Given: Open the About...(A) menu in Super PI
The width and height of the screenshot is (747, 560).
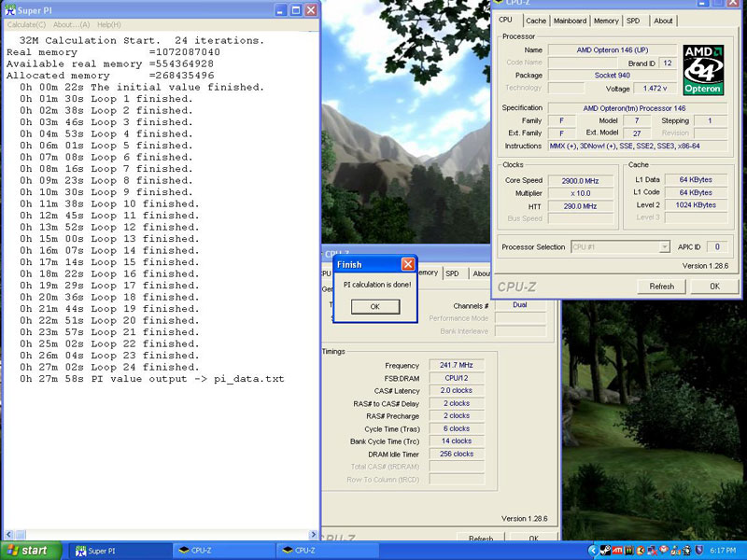Looking at the screenshot, I should 72,25.
